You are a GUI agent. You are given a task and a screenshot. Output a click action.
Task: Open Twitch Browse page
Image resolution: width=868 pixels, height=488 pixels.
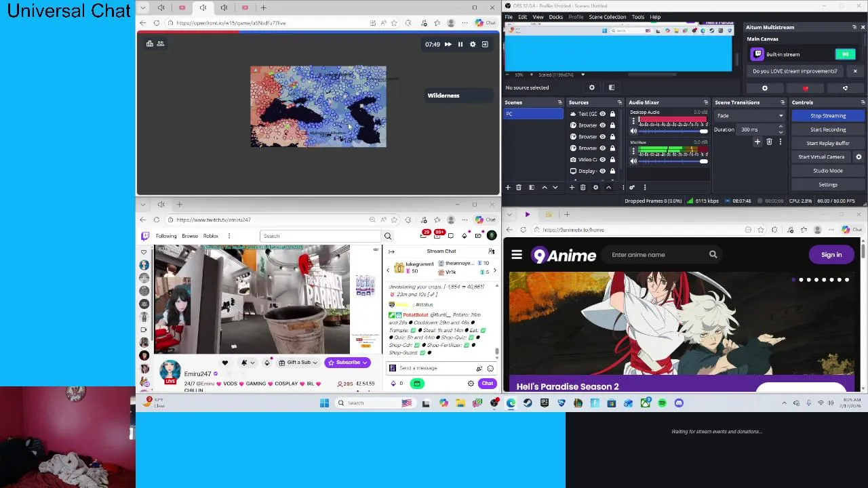pos(190,236)
